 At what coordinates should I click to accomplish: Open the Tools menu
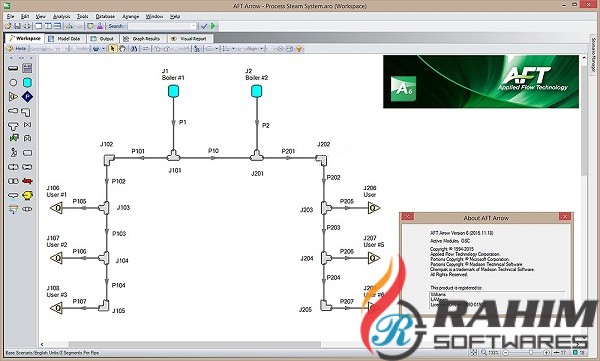click(82, 16)
